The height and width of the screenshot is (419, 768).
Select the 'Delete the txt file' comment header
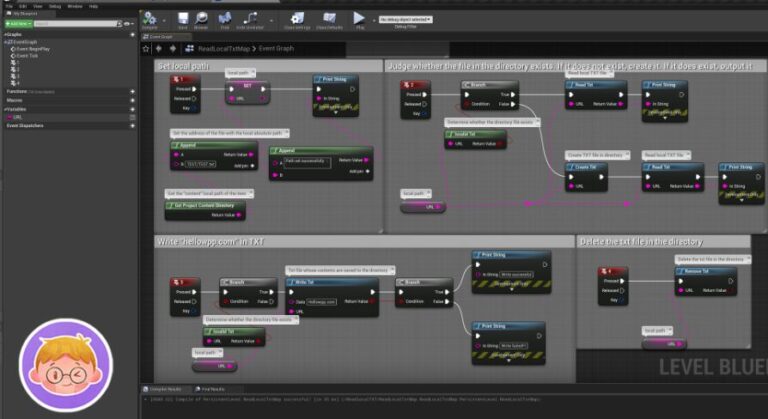point(663,242)
